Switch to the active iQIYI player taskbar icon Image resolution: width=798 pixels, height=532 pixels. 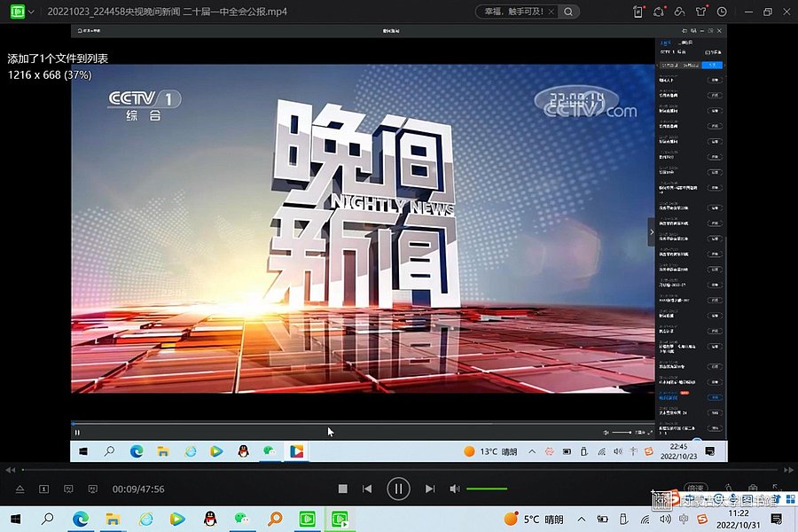click(340, 519)
